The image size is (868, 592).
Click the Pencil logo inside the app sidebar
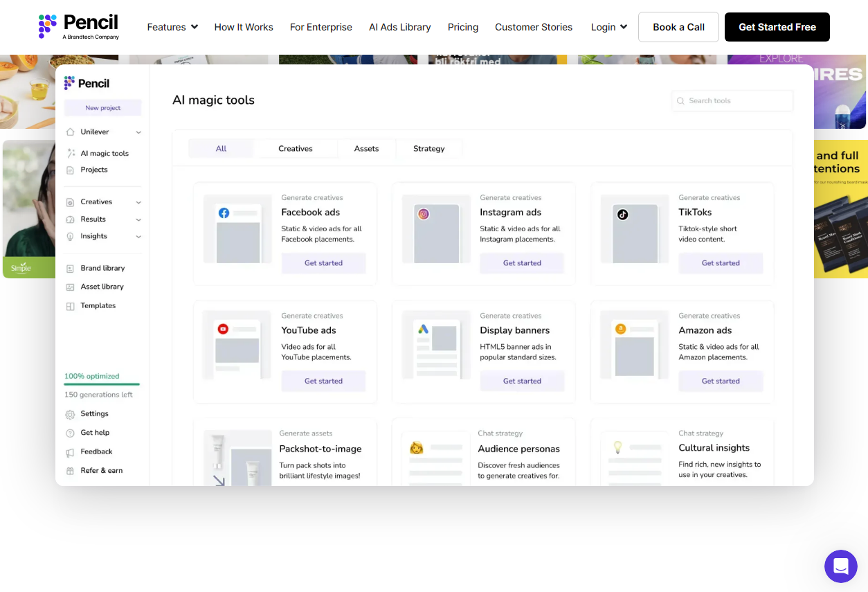87,83
